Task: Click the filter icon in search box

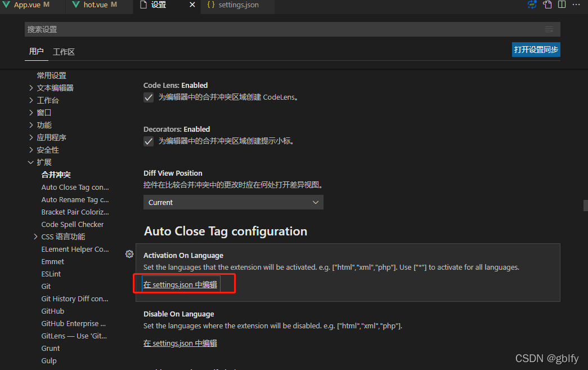Action: click(x=549, y=29)
